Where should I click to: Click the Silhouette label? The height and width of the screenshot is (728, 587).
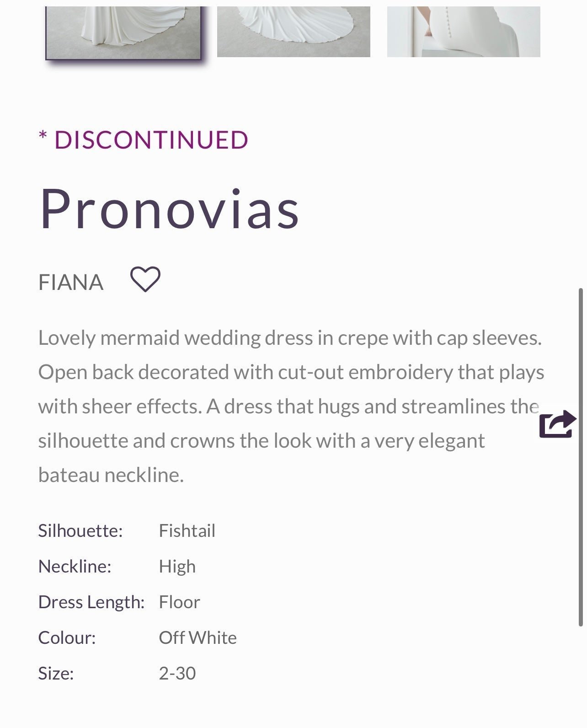pyautogui.click(x=80, y=531)
